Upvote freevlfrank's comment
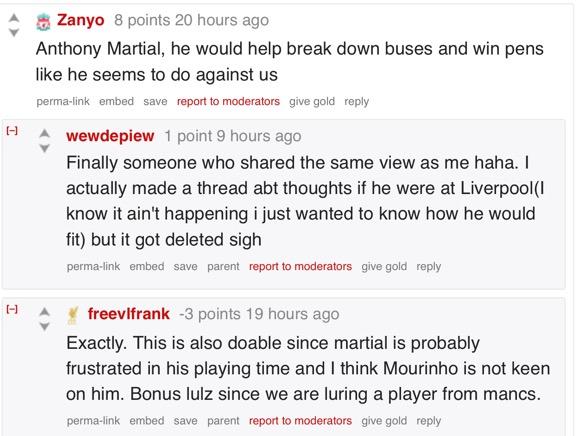 click(x=44, y=311)
